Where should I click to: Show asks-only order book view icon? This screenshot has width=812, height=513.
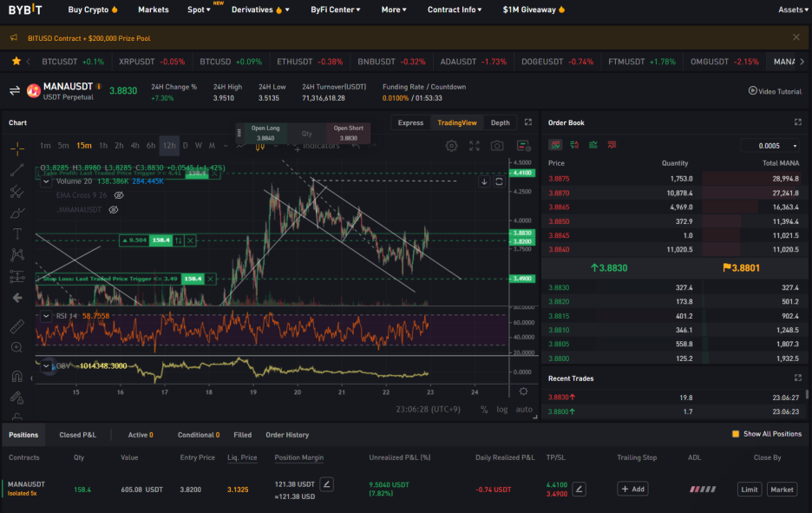coord(612,145)
